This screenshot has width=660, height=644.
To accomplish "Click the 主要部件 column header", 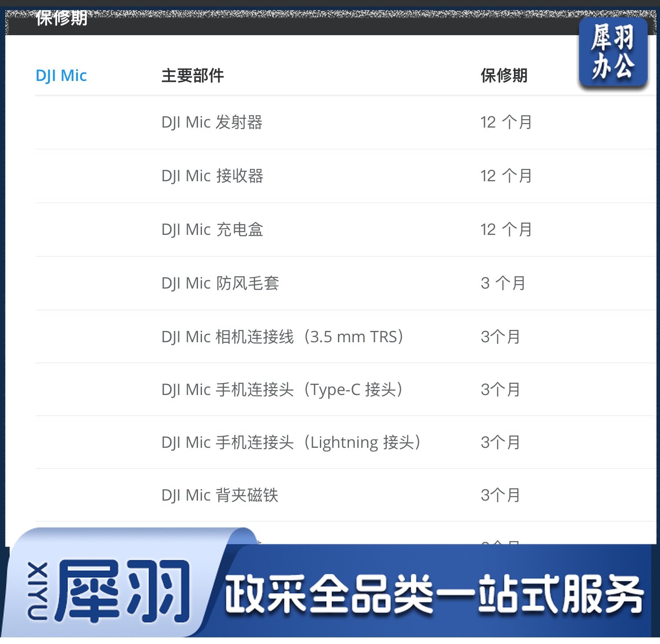I will 193,76.
